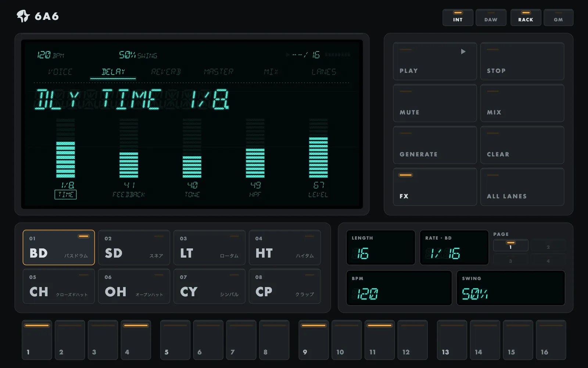Viewport: 588px width, 368px height.
Task: Select pattern page 3
Action: point(510,259)
